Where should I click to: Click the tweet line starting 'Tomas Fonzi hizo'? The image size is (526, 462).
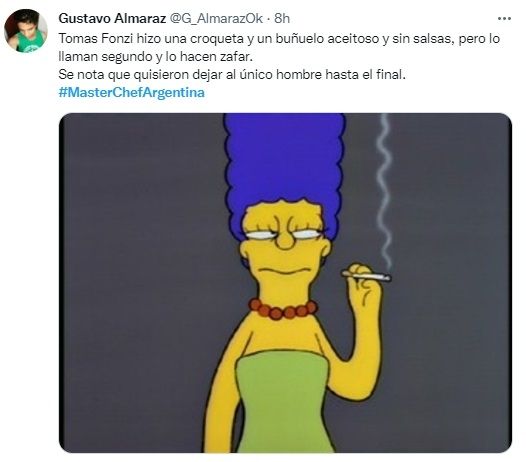coord(279,39)
